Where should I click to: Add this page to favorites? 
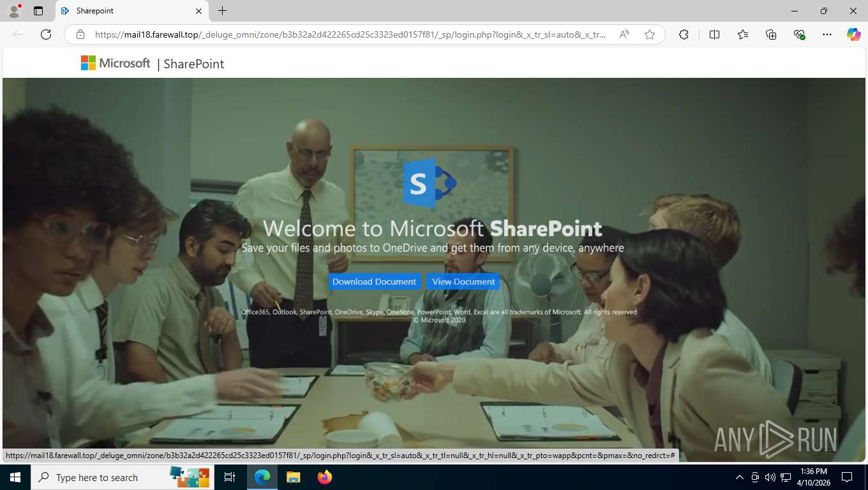(650, 34)
